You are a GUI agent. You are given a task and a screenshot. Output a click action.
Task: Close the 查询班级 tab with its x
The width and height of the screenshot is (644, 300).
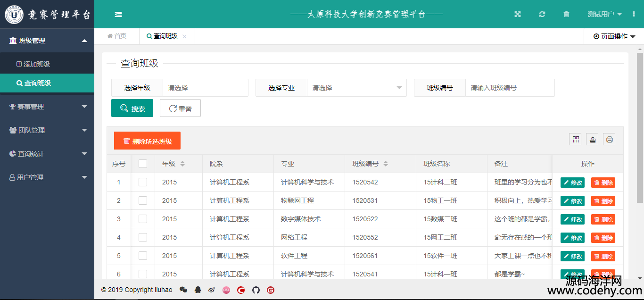coord(184,36)
